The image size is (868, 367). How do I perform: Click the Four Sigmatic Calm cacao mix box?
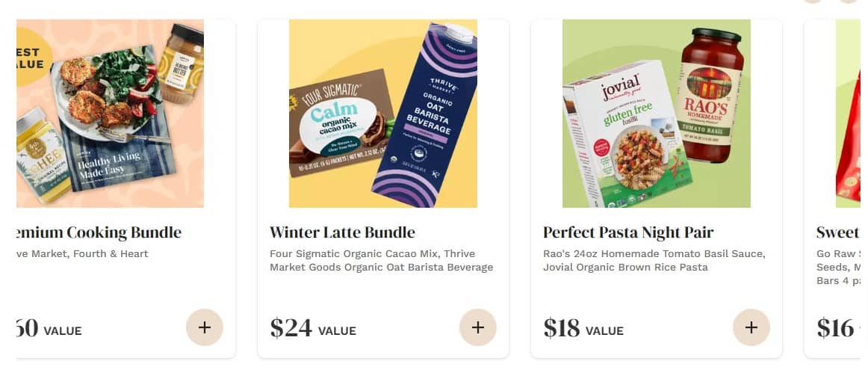[341, 123]
